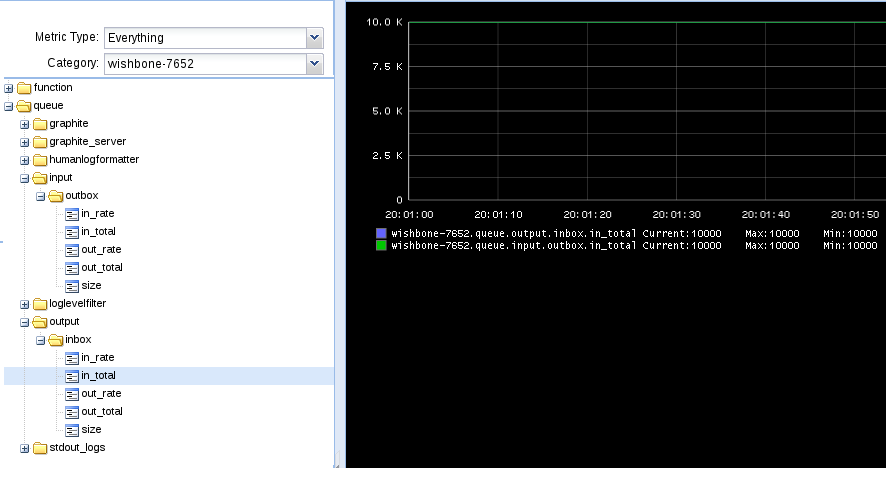Click the humanlogformatter folder icon
This screenshot has width=893, height=478.
click(x=40, y=160)
